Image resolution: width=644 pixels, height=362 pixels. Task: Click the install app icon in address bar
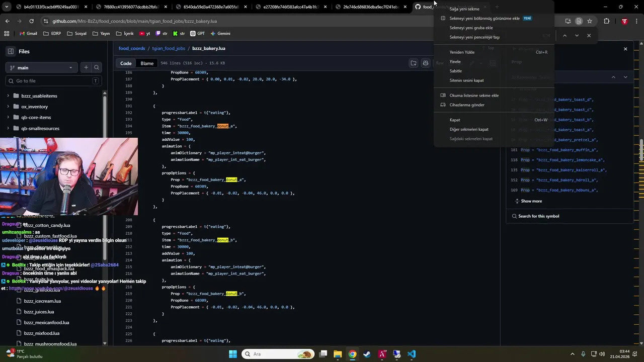click(568, 21)
